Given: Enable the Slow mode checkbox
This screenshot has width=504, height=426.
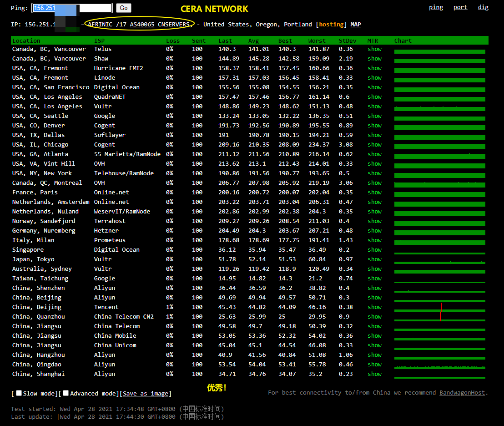Looking at the screenshot, I should pyautogui.click(x=19, y=393).
